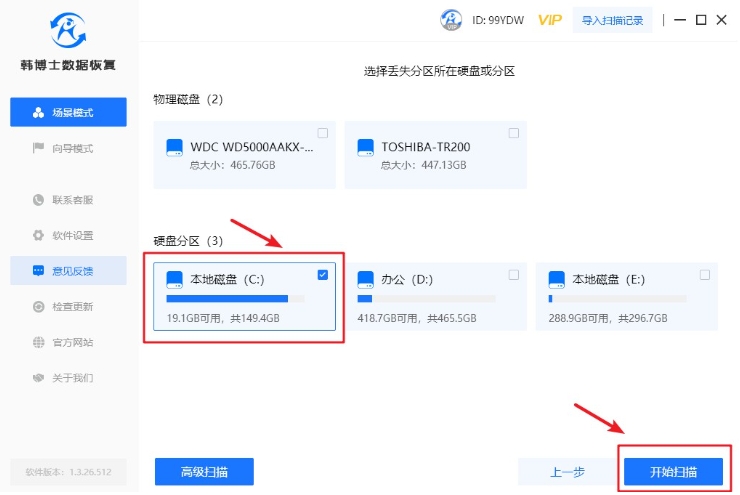Tick the 办公 (D:) partition checkbox
The height and width of the screenshot is (495, 740).
[x=514, y=275]
